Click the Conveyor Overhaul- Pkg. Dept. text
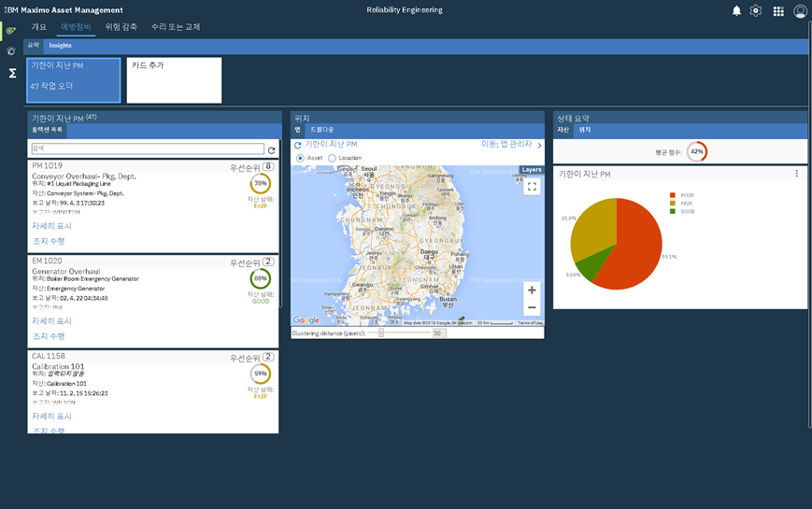This screenshot has width=812, height=509. coord(84,177)
